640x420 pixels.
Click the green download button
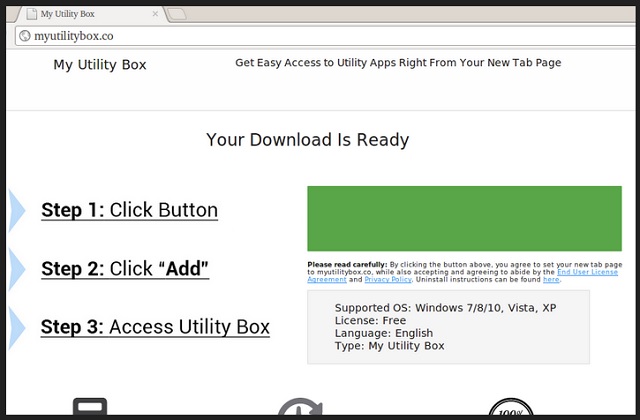coord(464,218)
